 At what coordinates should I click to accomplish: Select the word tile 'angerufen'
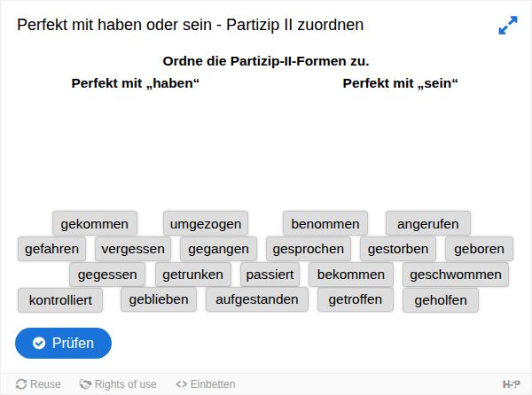point(428,223)
